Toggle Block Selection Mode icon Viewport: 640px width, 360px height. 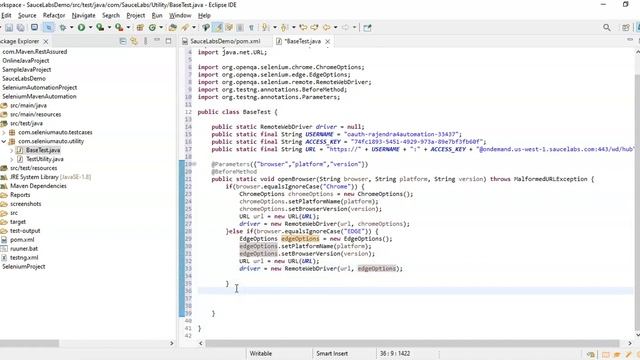click(240, 28)
